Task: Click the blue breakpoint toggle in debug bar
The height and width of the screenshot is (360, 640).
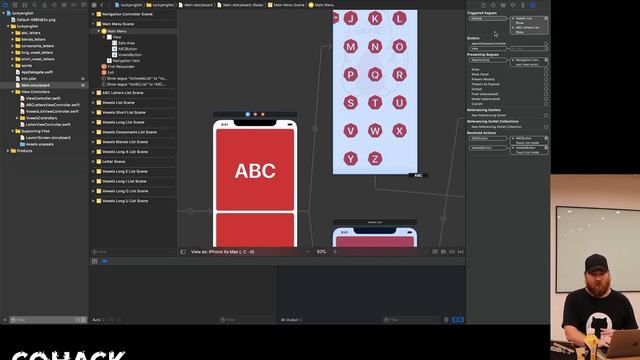Action: (105, 261)
